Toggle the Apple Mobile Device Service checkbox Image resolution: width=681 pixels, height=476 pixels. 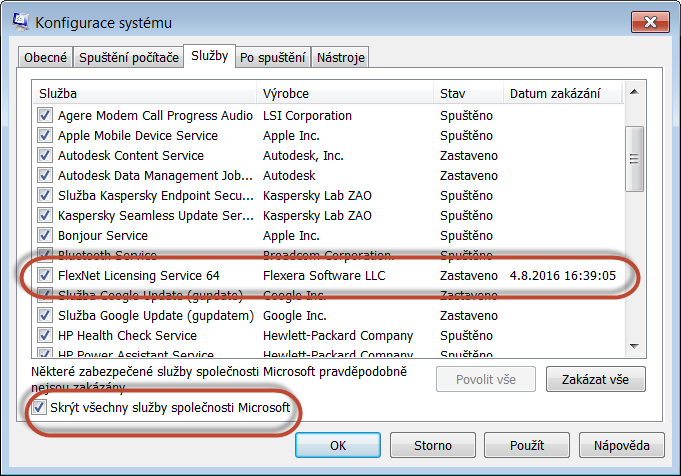pyautogui.click(x=45, y=135)
